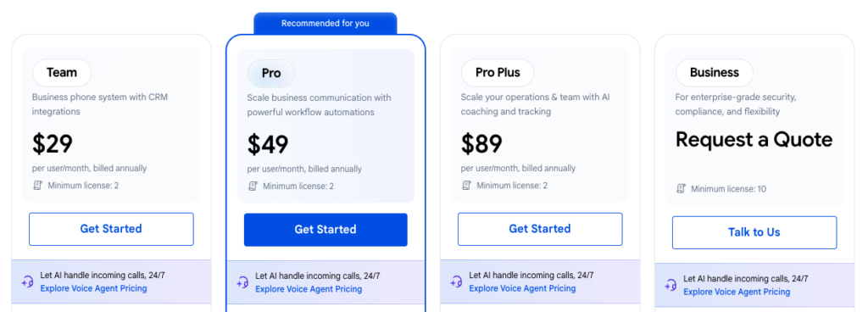The width and height of the screenshot is (868, 312).
Task: Click Get Started under the Pro Plus plan
Action: pyautogui.click(x=540, y=229)
